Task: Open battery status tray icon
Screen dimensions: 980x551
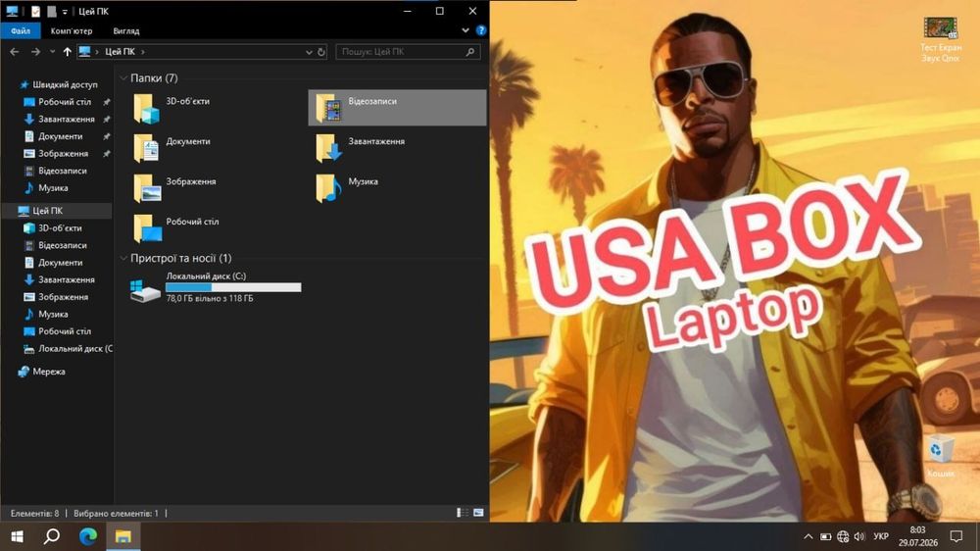Action: 825,536
